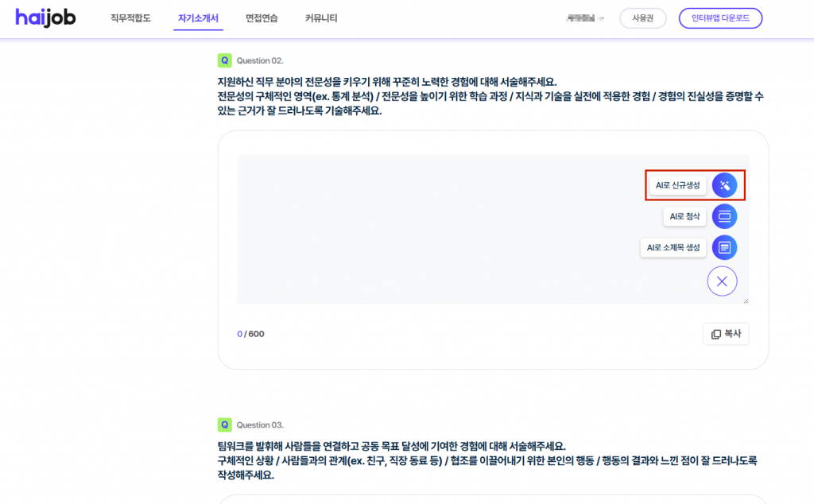Close the AI tools menu with X
Screen dimensions: 814x504
click(x=722, y=281)
